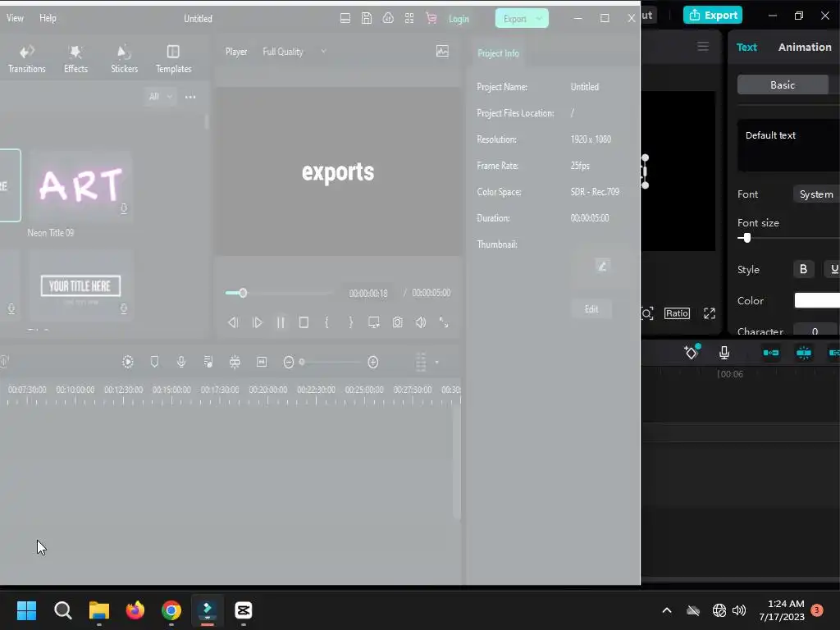Pause playback in Filmora player
Image resolution: width=840 pixels, height=630 pixels.
click(x=281, y=322)
